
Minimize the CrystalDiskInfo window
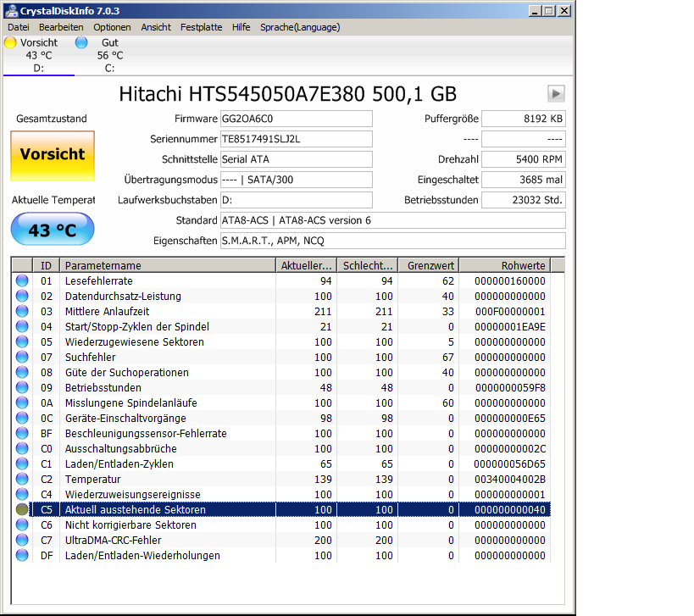click(x=535, y=11)
